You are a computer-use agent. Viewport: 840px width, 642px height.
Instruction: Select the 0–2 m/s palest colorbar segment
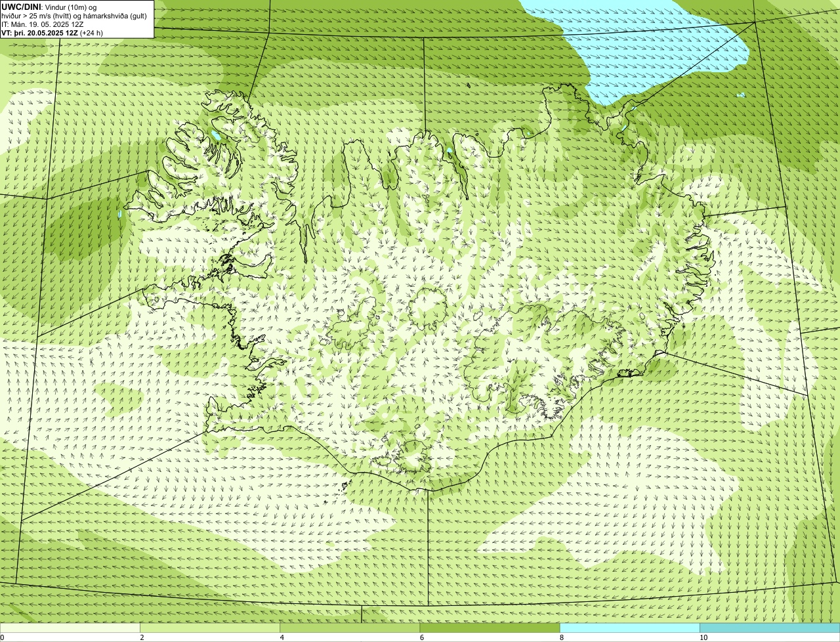point(70,628)
